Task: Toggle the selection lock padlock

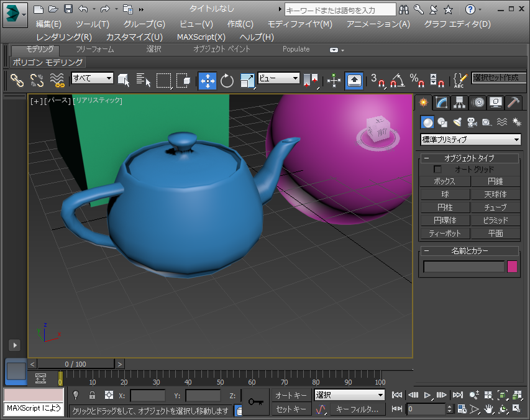Action: [92, 395]
